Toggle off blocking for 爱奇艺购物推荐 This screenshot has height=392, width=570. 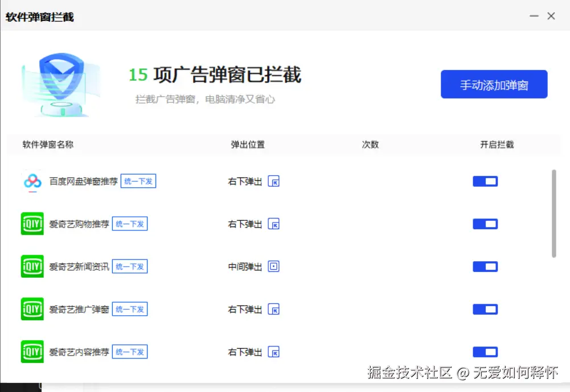point(485,224)
